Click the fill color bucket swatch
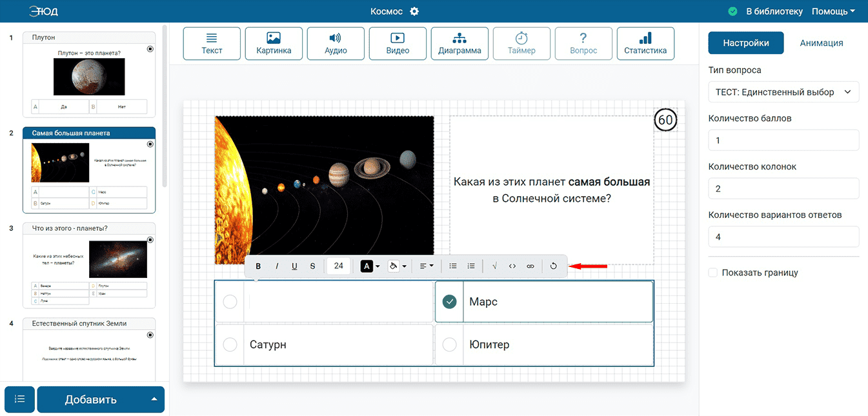 [x=394, y=266]
